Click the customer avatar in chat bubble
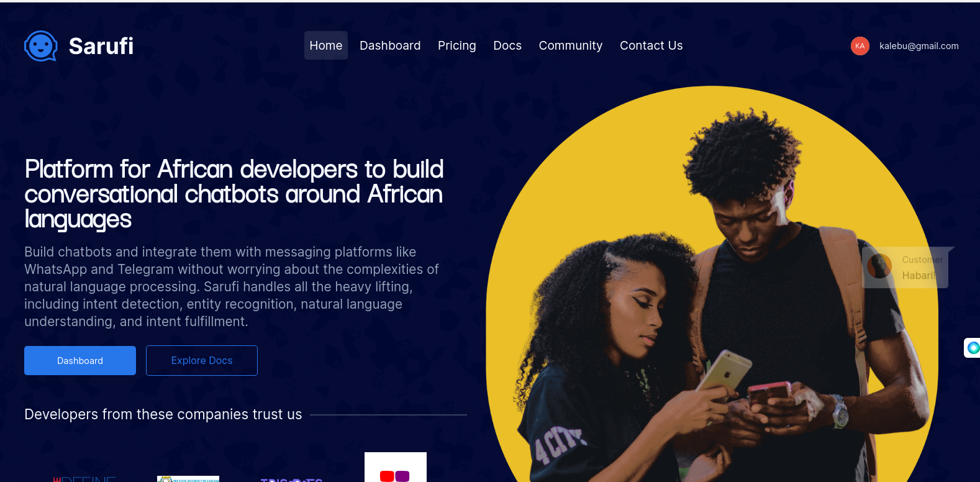The height and width of the screenshot is (482, 980). point(879,267)
